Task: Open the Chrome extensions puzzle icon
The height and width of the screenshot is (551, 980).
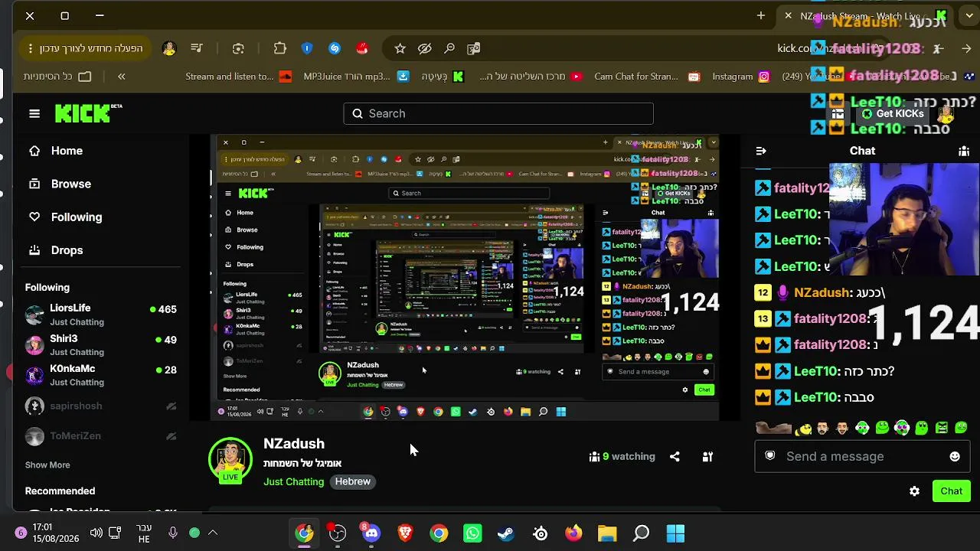Action: 280,48
